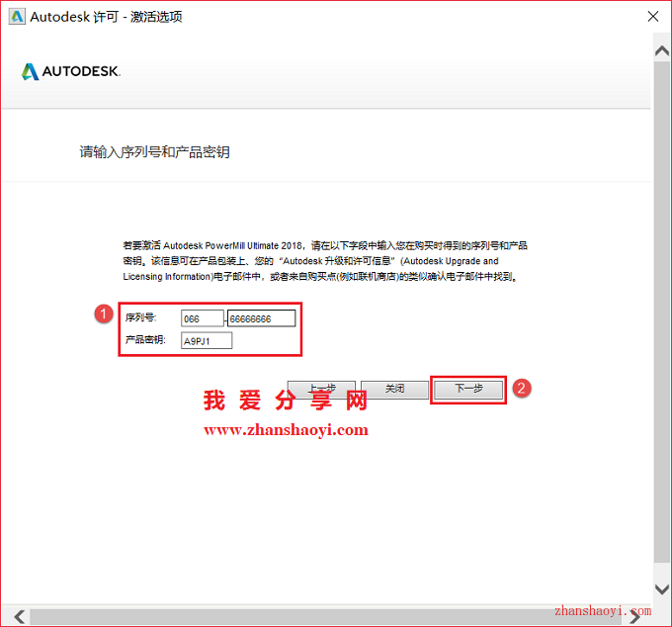The width and height of the screenshot is (672, 627).
Task: Click the 产品密钥 label
Action: pos(145,339)
